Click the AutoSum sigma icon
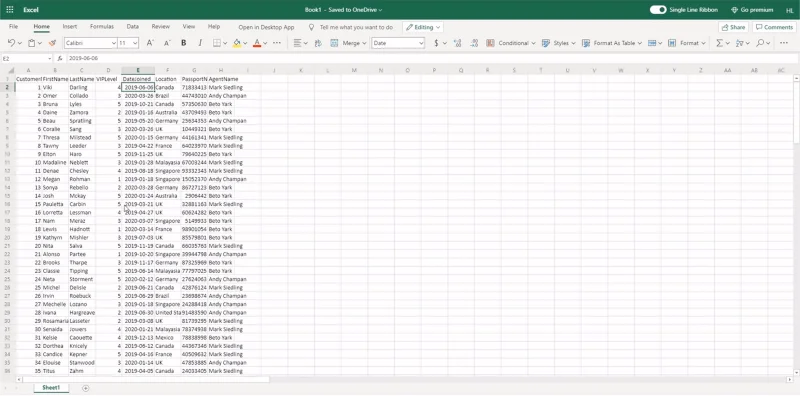The height and width of the screenshot is (396, 800). tap(719, 43)
